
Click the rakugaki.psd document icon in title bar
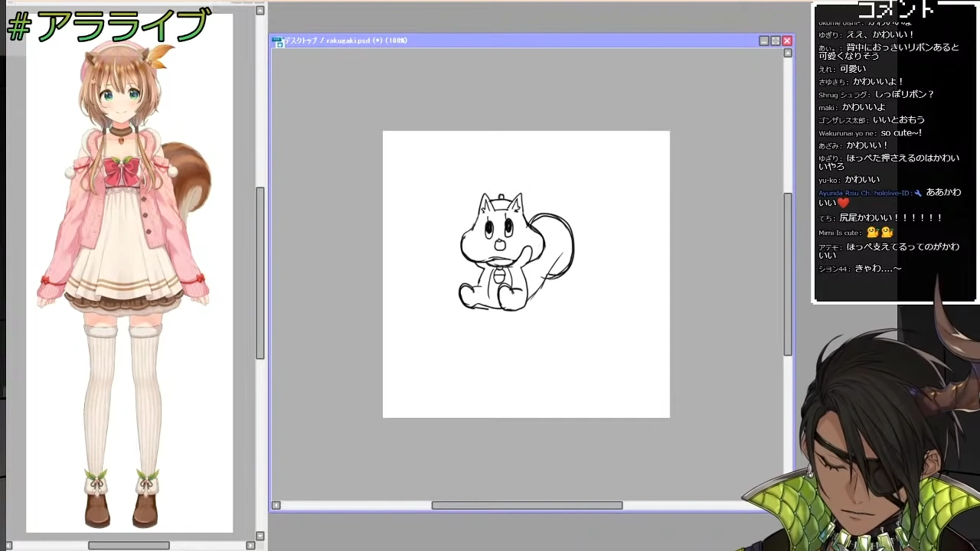279,41
